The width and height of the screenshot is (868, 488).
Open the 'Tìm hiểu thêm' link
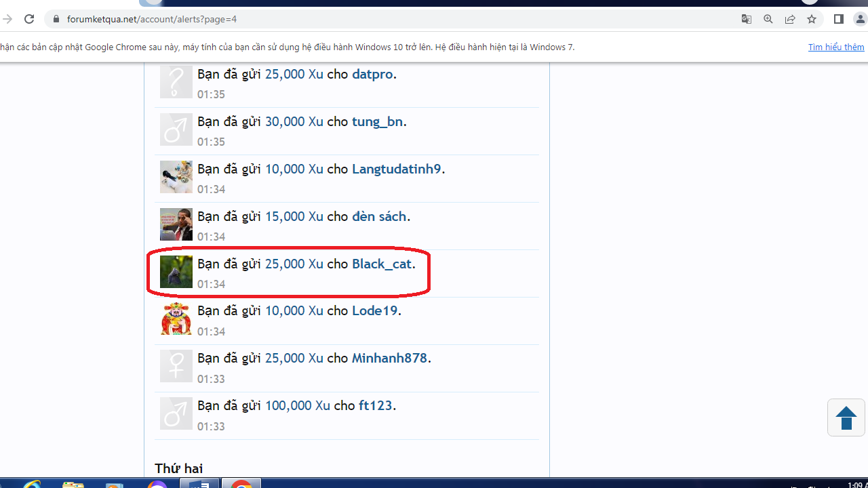pyautogui.click(x=835, y=47)
